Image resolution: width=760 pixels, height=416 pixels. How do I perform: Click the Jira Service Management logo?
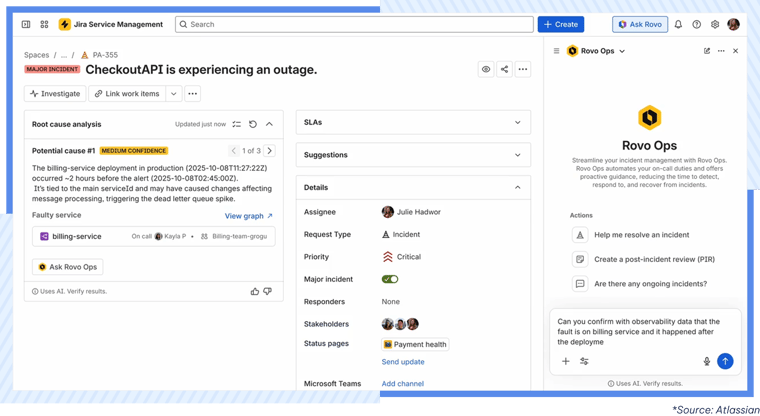[64, 24]
